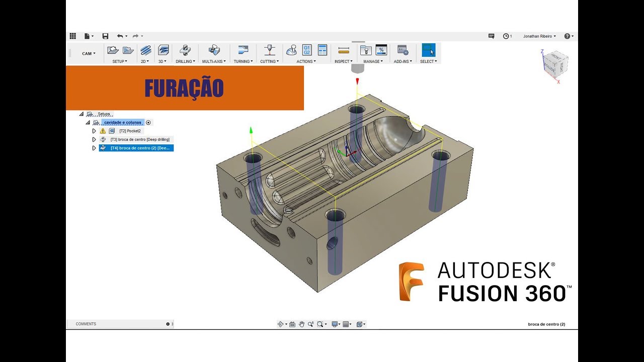Choose the Multi-Axis tool icon

pos(214,50)
